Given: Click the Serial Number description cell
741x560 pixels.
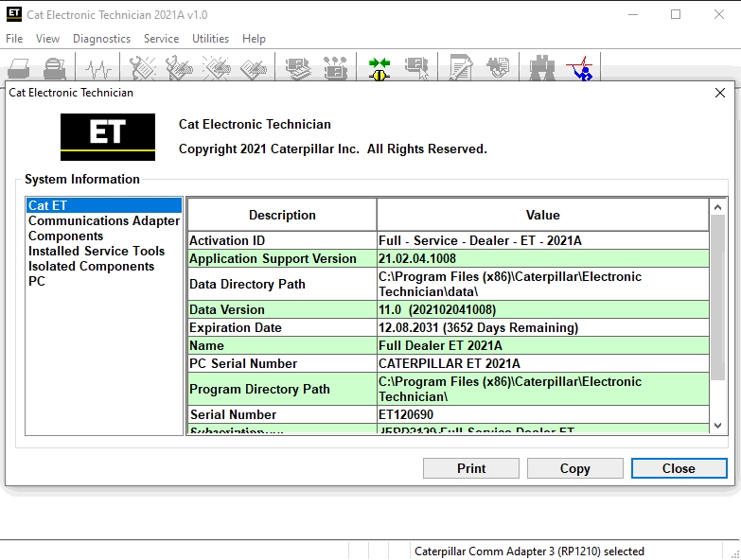Looking at the screenshot, I should (282, 414).
